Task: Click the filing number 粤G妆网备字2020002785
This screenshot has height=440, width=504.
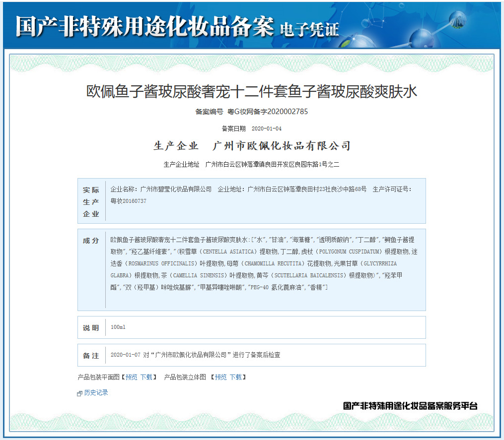Action: tap(268, 112)
